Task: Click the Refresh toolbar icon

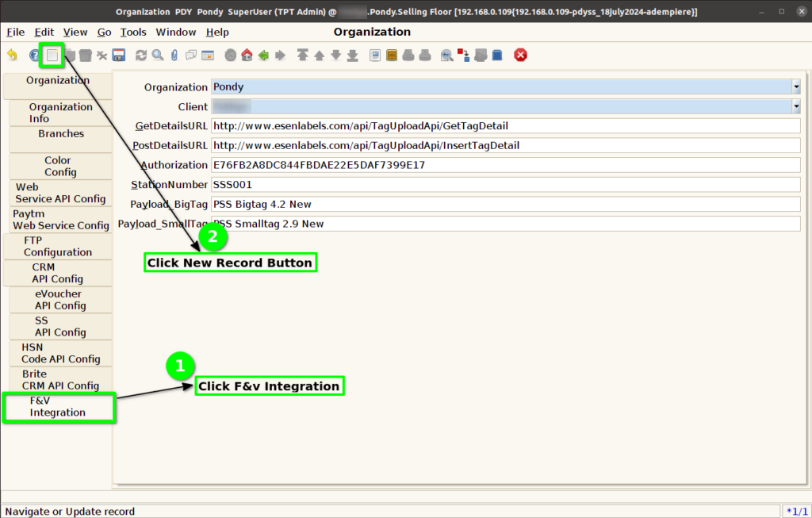Action: click(x=141, y=55)
